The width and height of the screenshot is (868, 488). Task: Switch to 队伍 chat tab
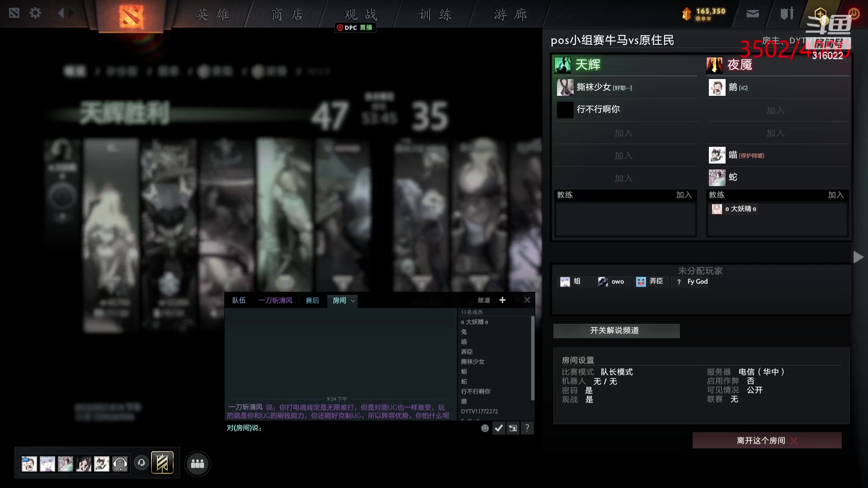(x=239, y=300)
